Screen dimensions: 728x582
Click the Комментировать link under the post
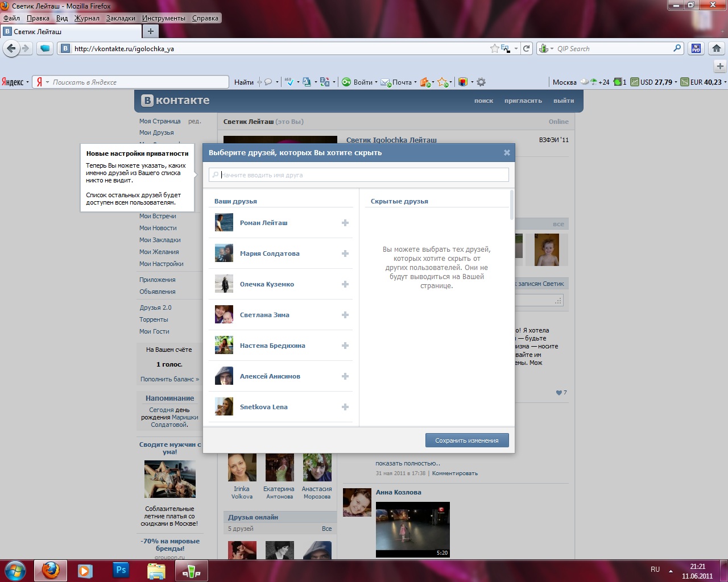pyautogui.click(x=455, y=473)
